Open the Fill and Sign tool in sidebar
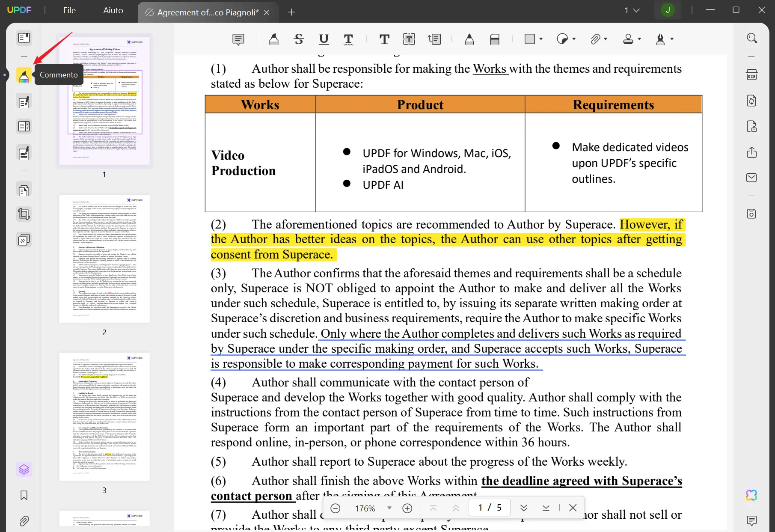Viewport: 775px width, 532px height. [x=24, y=152]
